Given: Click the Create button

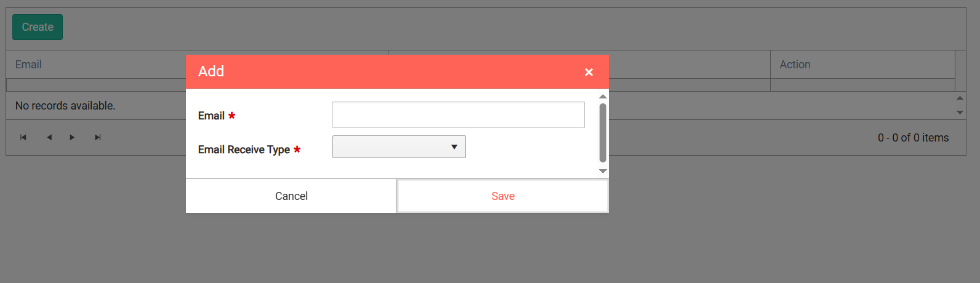Looking at the screenshot, I should point(38,27).
